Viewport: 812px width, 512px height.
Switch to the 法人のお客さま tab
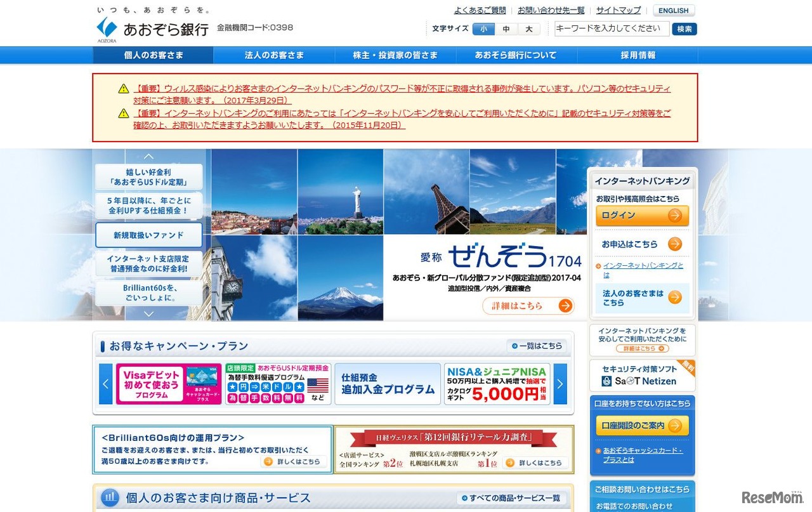(275, 55)
